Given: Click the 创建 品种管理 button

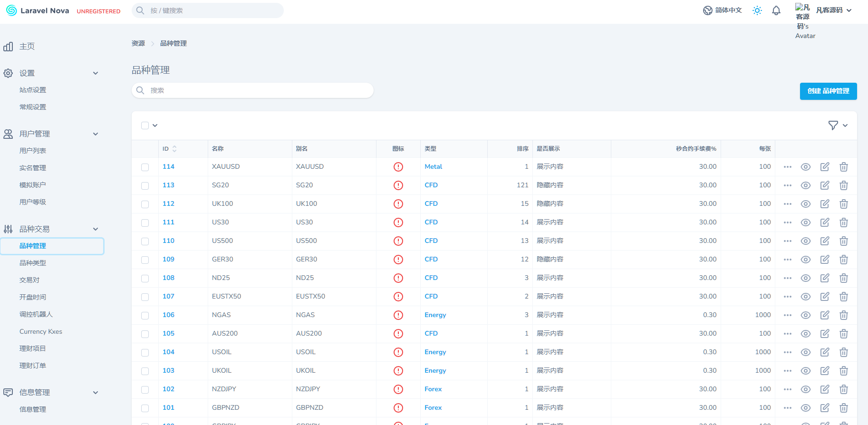Looking at the screenshot, I should click(828, 91).
